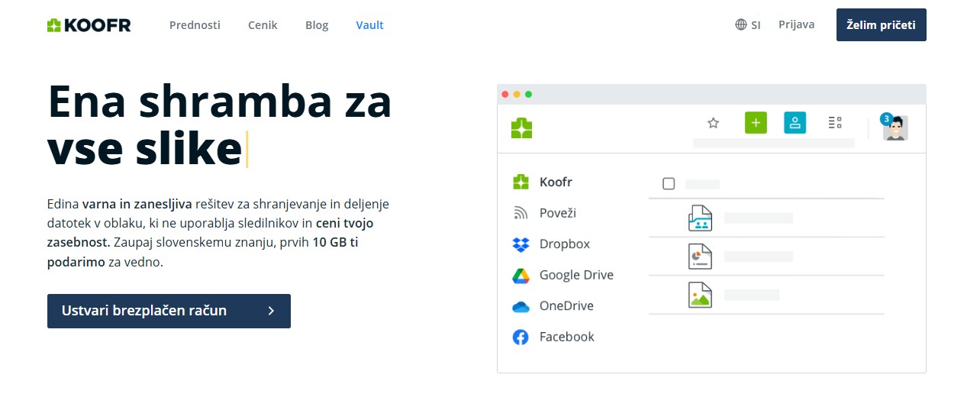
Task: Click the Koofr logo in header
Action: [89, 25]
